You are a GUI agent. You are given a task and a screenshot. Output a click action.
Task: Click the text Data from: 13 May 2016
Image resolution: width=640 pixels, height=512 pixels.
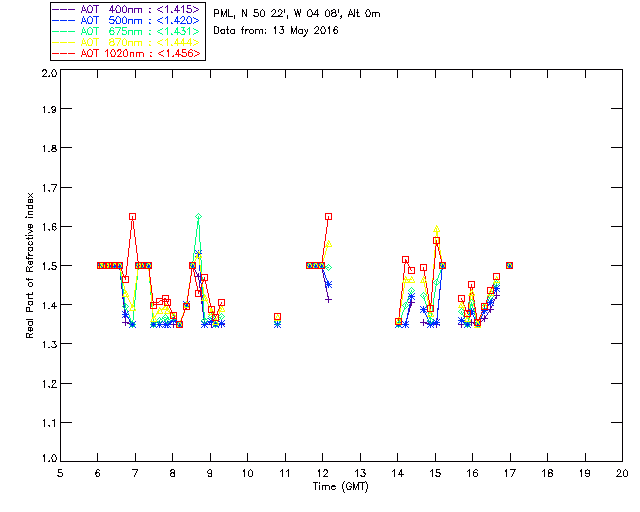pos(276,30)
